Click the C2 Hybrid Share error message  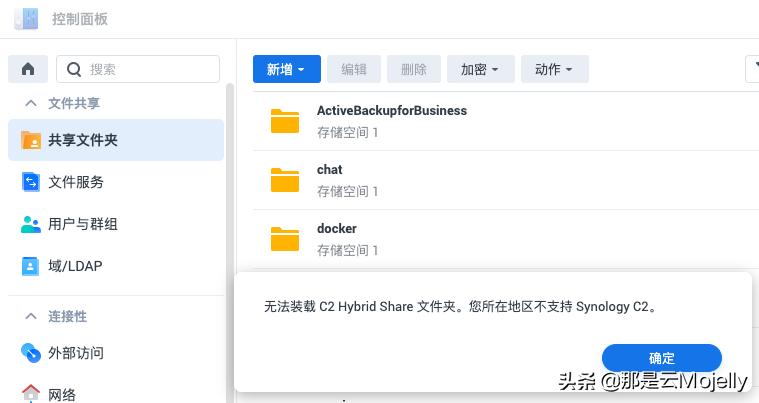461,307
